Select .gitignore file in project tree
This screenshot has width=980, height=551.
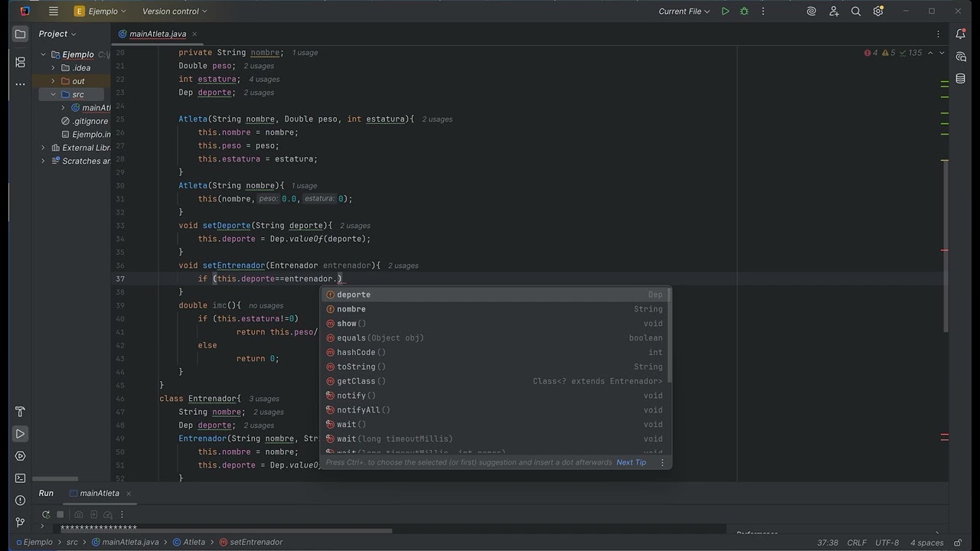click(86, 121)
